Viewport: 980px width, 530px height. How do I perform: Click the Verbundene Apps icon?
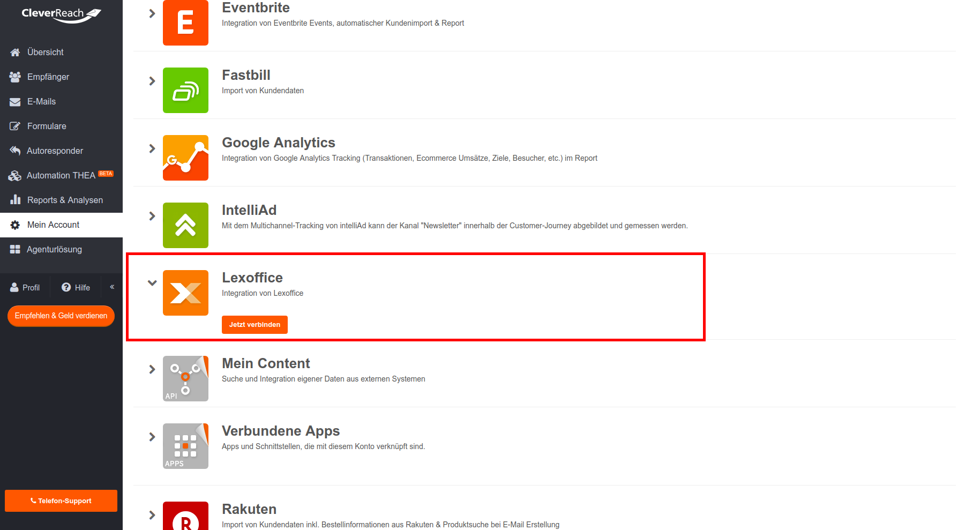[x=185, y=446]
